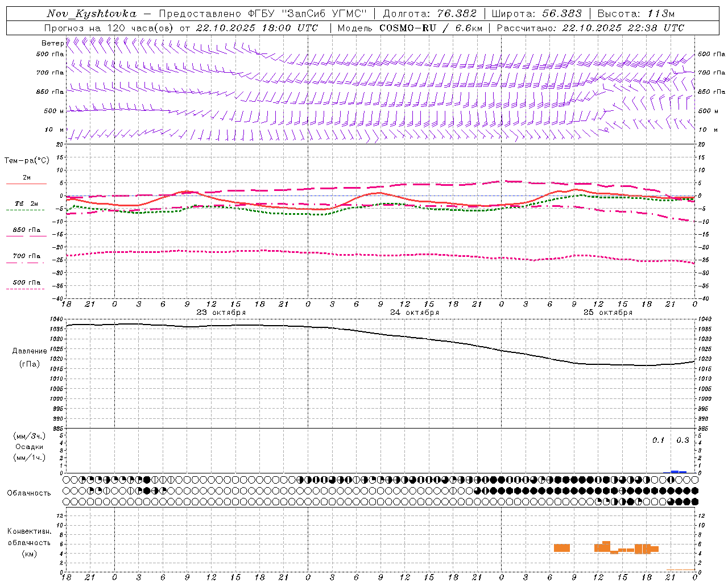Click orange convective cloud block near 6–9h, 25 October

pos(562,548)
